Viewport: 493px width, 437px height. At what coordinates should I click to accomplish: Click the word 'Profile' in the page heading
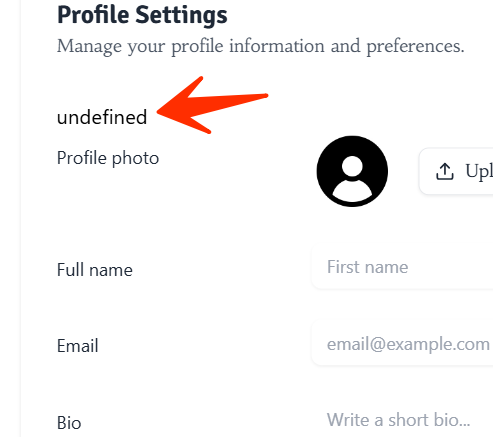pyautogui.click(x=93, y=15)
